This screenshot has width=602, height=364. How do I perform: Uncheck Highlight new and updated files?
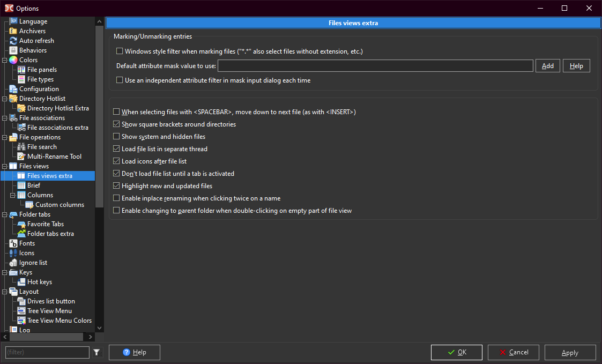click(x=116, y=186)
